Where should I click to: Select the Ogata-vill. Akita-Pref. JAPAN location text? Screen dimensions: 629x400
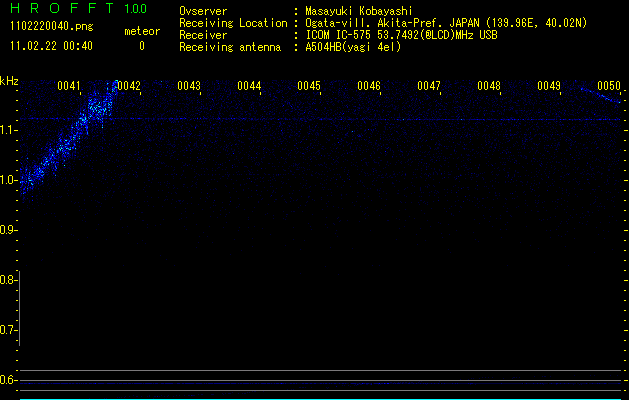[446, 23]
